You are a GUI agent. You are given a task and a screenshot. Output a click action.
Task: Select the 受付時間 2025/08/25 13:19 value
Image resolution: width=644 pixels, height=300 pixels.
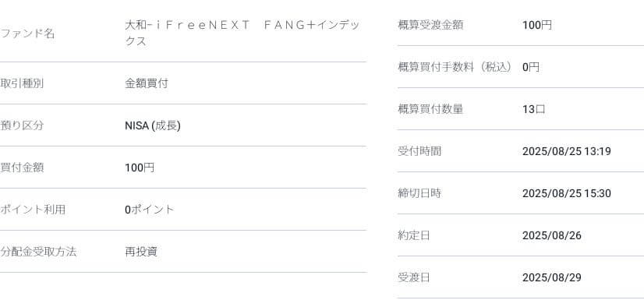(x=566, y=151)
